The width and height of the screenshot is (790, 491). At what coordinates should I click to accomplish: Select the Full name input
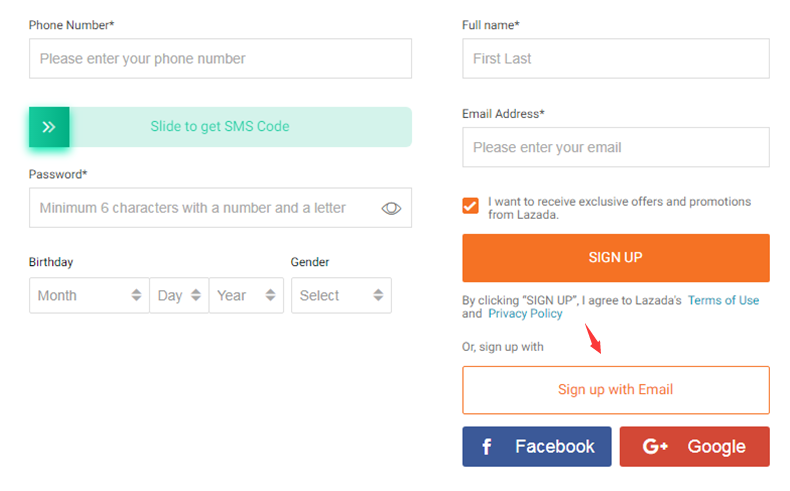615,59
